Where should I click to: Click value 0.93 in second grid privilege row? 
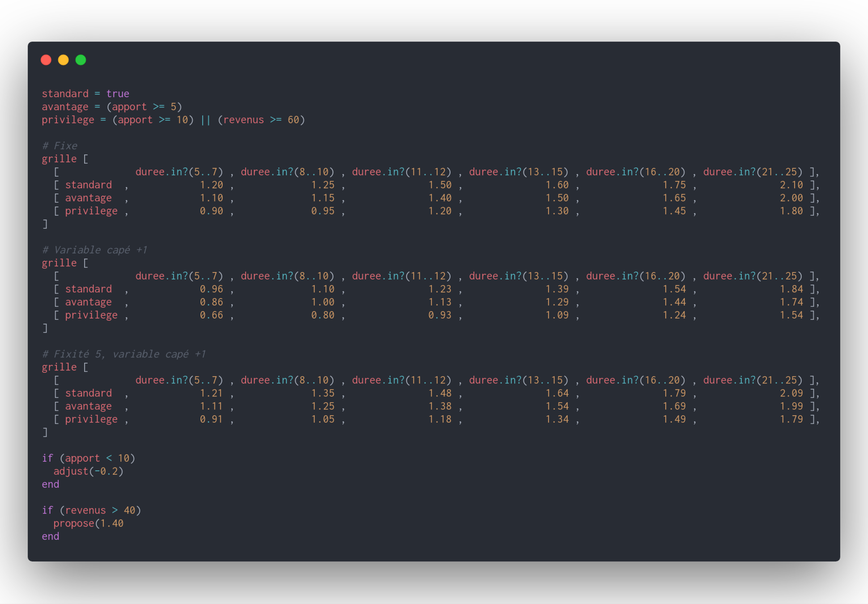(x=440, y=315)
